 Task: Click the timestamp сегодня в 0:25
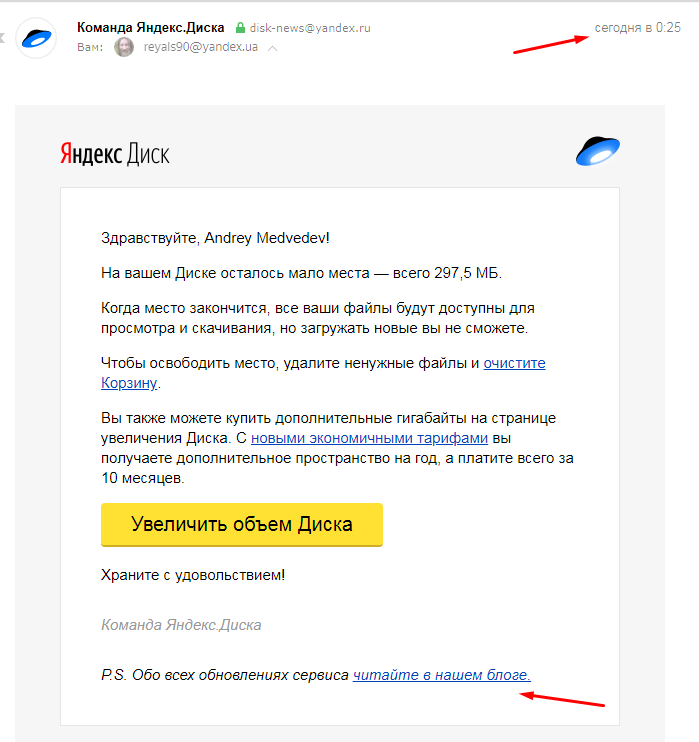pyautogui.click(x=637, y=27)
